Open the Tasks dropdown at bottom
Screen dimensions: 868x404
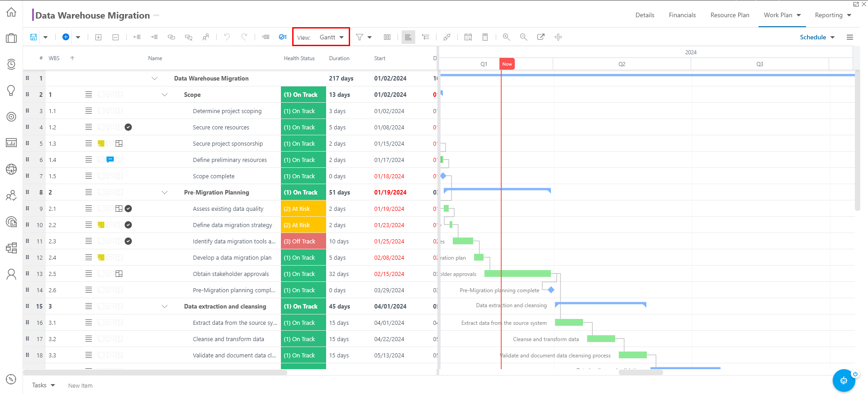click(43, 385)
